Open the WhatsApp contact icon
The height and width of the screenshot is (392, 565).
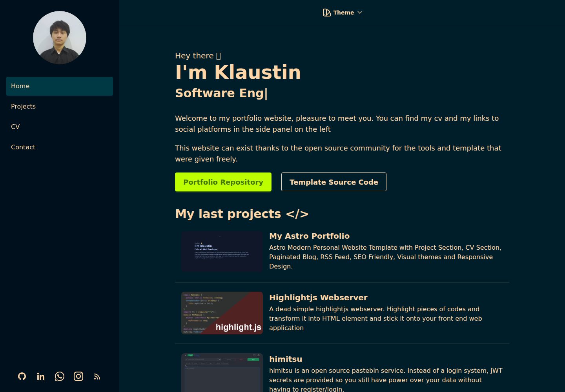(x=60, y=376)
